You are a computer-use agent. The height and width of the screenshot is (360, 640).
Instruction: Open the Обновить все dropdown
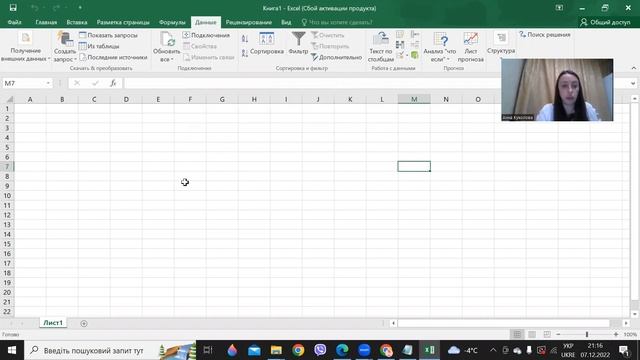[167, 47]
